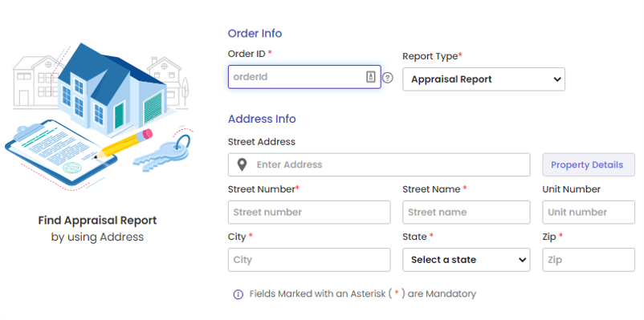The image size is (644, 320).
Task: Select the Street number input box
Action: (x=309, y=212)
